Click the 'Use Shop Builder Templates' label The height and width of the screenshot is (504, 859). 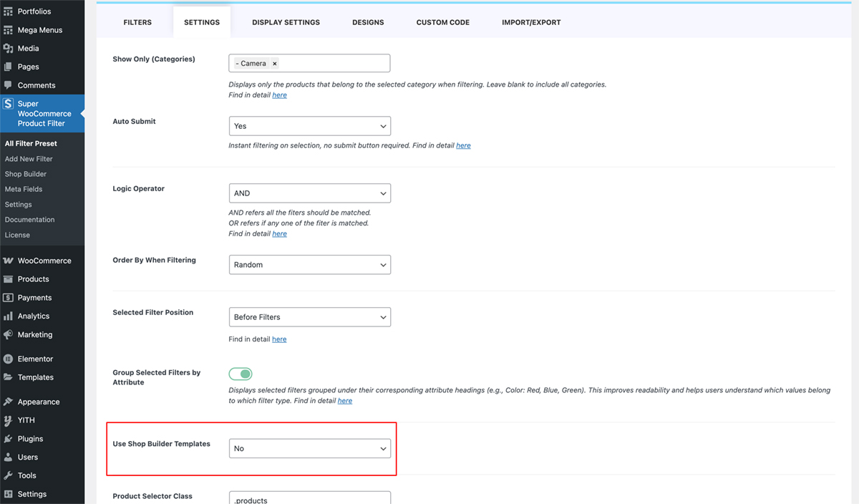(x=162, y=444)
